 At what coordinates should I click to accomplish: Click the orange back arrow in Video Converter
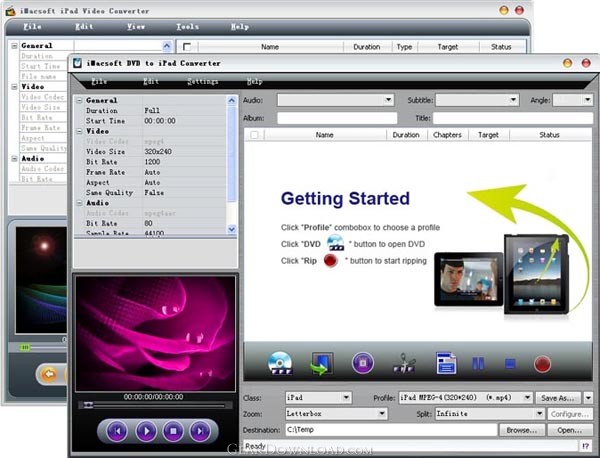click(x=49, y=373)
